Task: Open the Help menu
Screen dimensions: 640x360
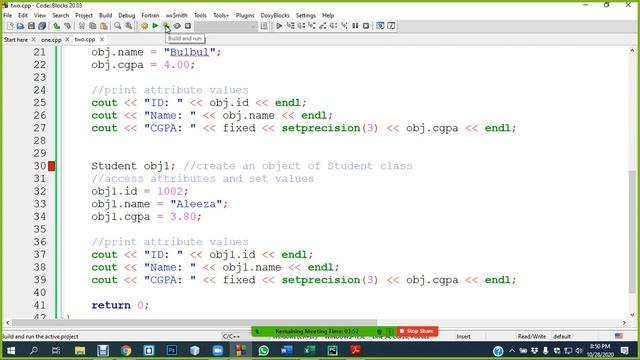Action: pyautogui.click(x=328, y=16)
